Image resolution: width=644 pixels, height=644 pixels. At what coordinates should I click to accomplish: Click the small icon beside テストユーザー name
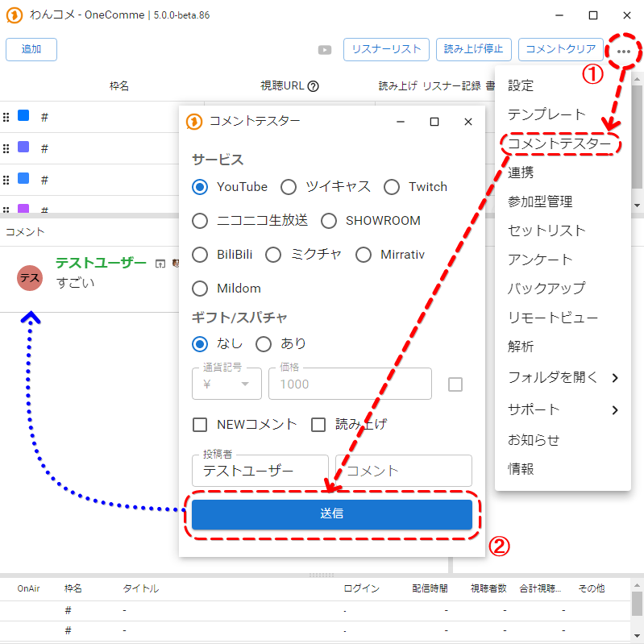[x=160, y=264]
